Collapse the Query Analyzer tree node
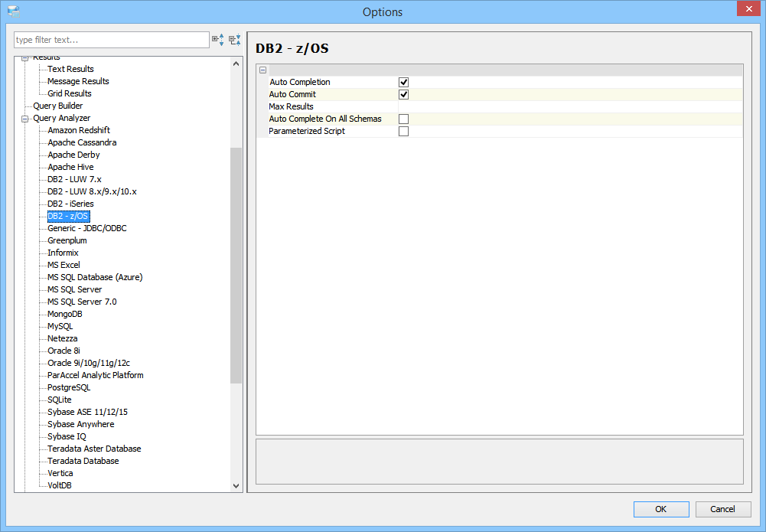The image size is (766, 532). point(25,118)
